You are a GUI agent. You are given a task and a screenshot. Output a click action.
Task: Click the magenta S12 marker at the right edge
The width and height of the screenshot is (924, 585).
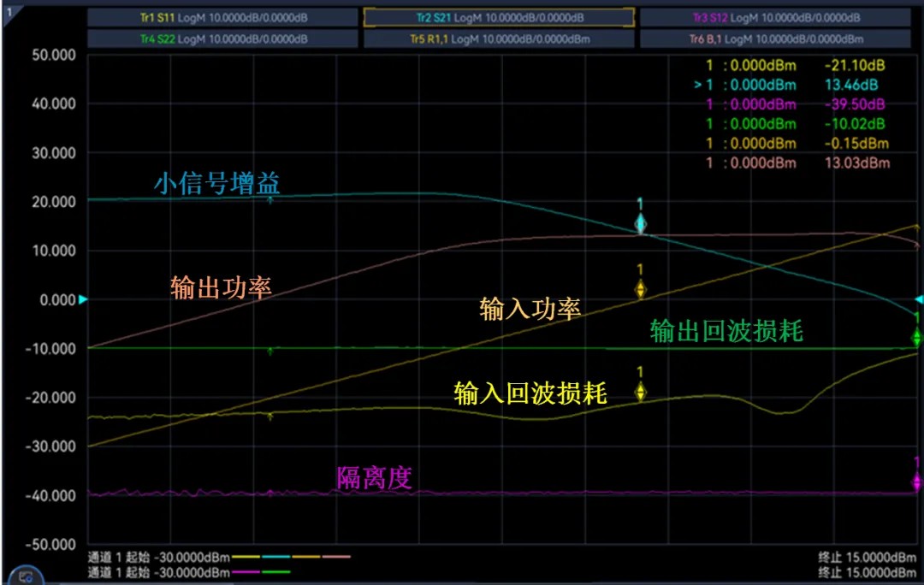pos(916,482)
